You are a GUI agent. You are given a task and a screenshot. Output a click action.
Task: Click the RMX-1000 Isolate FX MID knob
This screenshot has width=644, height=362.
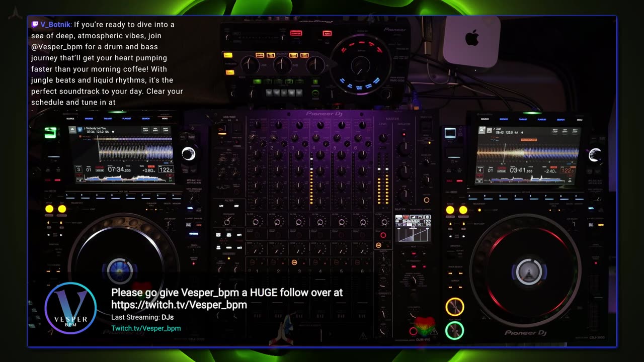pyautogui.click(x=282, y=64)
